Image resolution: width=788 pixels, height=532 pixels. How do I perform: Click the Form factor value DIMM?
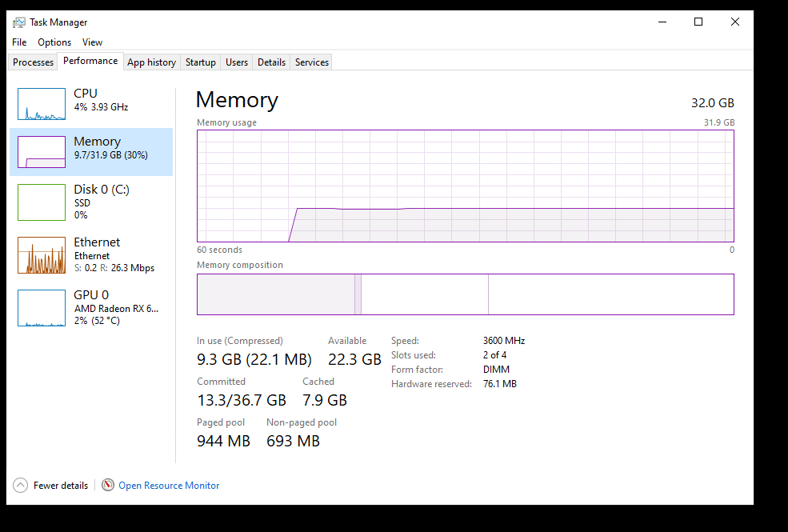pyautogui.click(x=497, y=370)
